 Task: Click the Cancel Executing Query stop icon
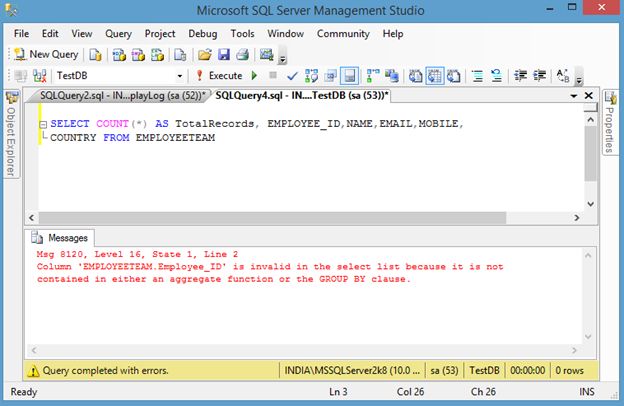click(x=273, y=75)
